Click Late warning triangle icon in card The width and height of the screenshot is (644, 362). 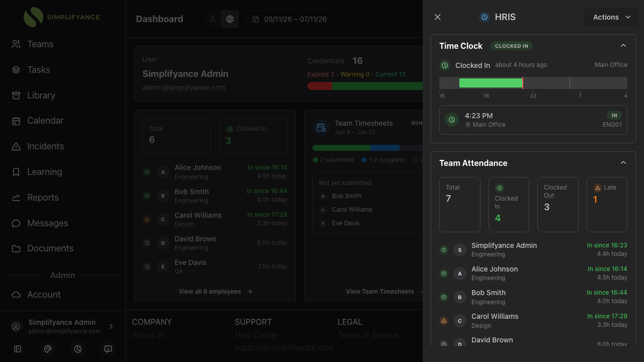click(x=598, y=188)
